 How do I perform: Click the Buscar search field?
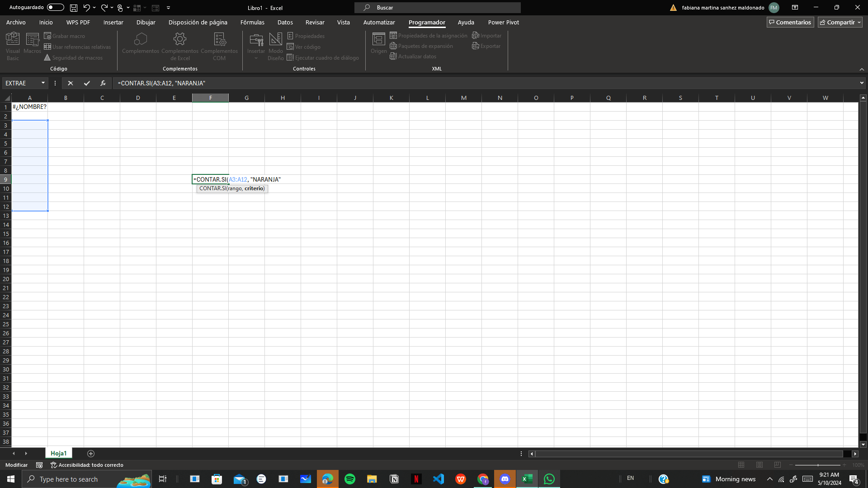(437, 8)
